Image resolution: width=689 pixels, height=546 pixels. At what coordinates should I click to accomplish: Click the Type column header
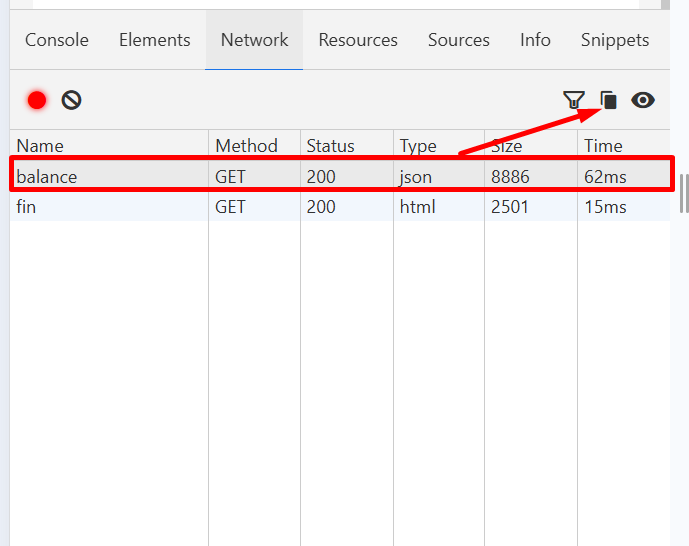click(x=418, y=146)
